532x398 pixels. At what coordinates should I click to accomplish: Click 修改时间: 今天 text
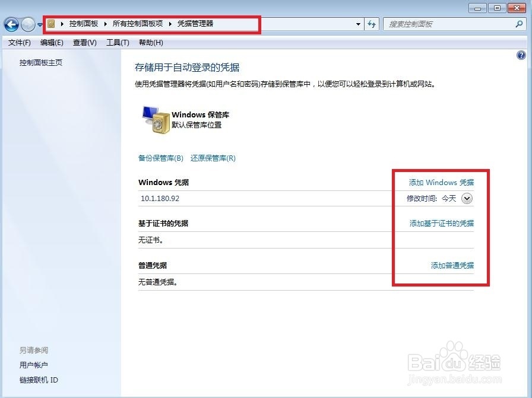pos(431,198)
